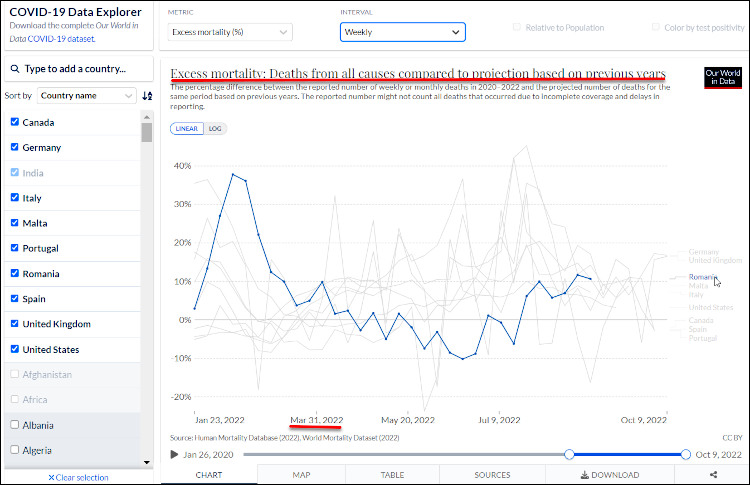Image resolution: width=750 pixels, height=485 pixels.
Task: Open the Metric dropdown
Action: click(230, 32)
